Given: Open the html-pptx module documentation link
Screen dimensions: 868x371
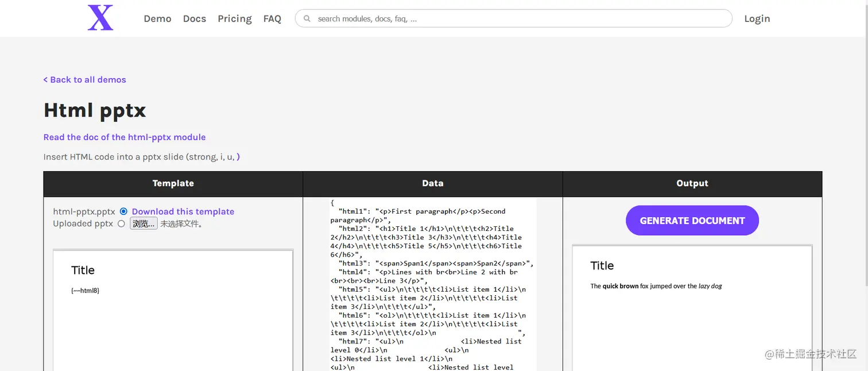Looking at the screenshot, I should pyautogui.click(x=125, y=137).
